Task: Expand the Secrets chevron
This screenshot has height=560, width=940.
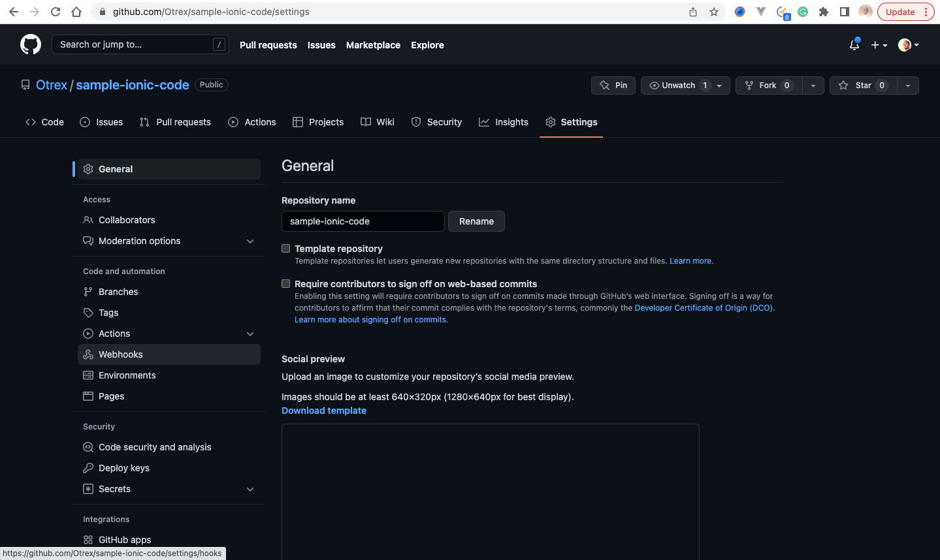Action: point(250,489)
